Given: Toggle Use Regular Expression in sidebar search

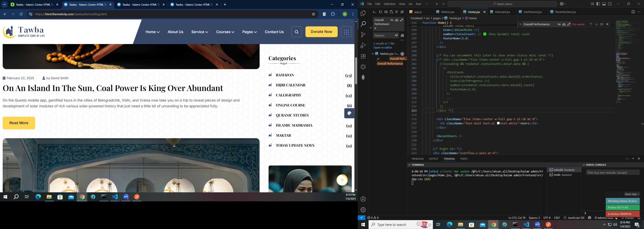Looking at the screenshot, I should pyautogui.click(x=402, y=20).
